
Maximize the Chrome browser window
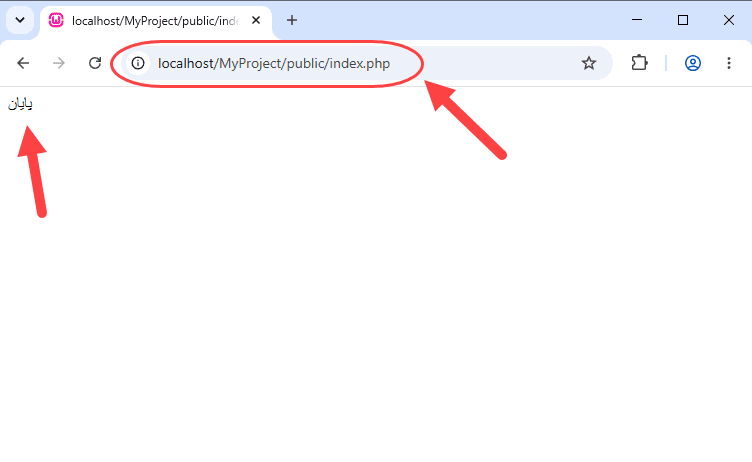683,20
